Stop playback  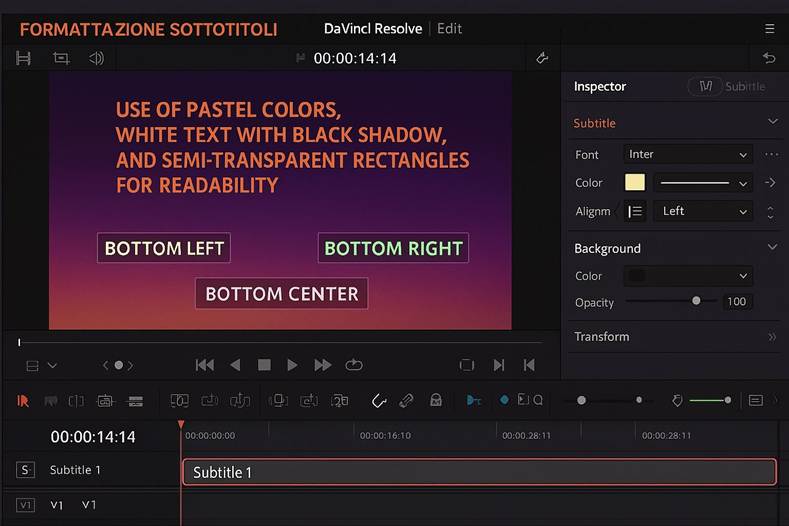tap(264, 365)
